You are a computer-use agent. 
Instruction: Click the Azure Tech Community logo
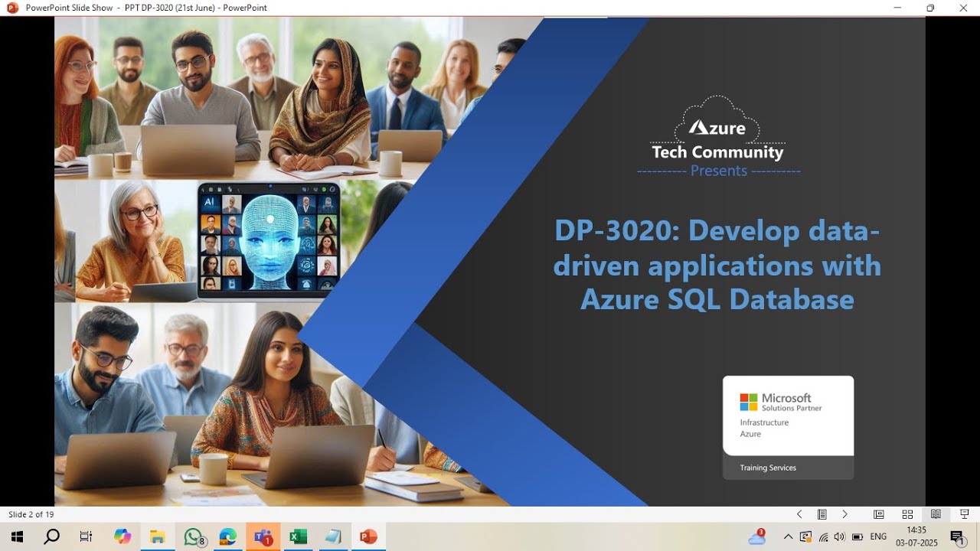pos(717,129)
